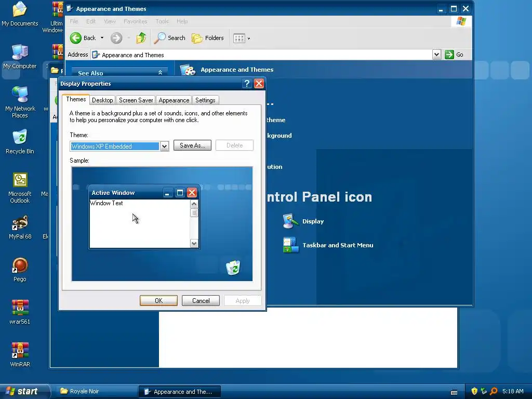This screenshot has width=532, height=399.
Task: Click the Appearance and Themes palette icon
Action: pos(188,70)
